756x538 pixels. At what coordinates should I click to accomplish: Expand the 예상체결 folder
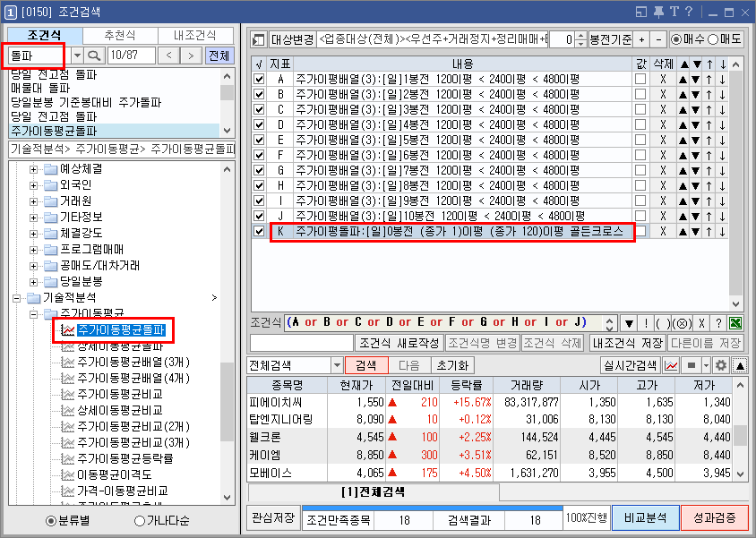tap(33, 169)
